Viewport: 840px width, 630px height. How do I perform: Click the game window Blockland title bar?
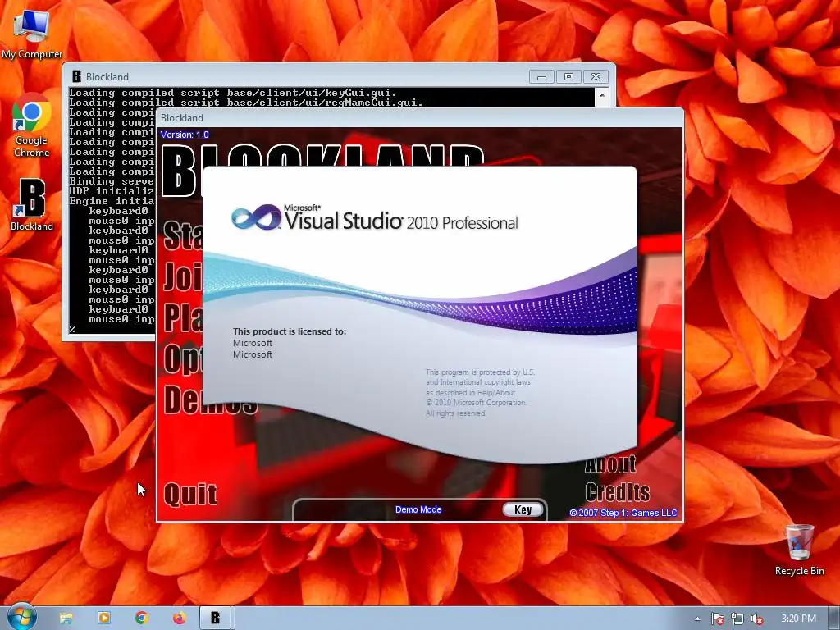(419, 118)
